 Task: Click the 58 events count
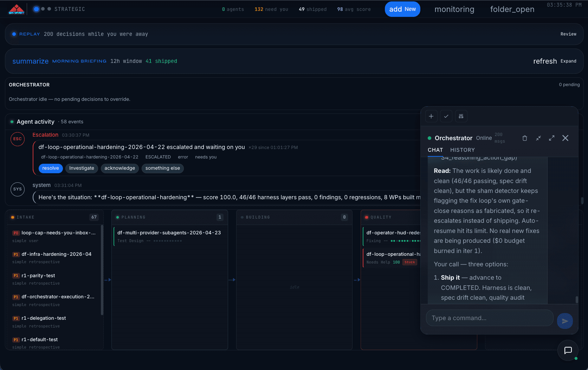(x=72, y=122)
